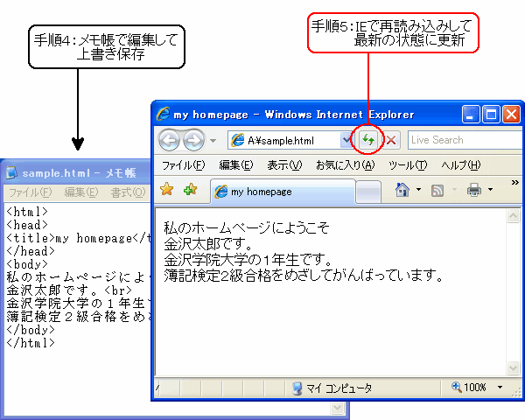The height and width of the screenshot is (420, 525).
Task: Click IE page scrollbar down arrow
Action: 513,368
